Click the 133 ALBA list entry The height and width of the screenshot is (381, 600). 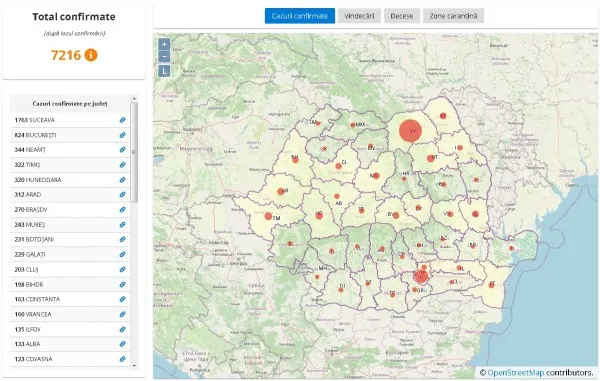coord(70,344)
